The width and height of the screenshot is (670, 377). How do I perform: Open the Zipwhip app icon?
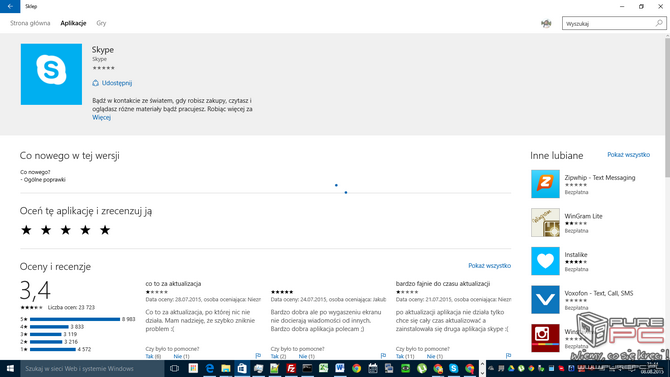(545, 184)
